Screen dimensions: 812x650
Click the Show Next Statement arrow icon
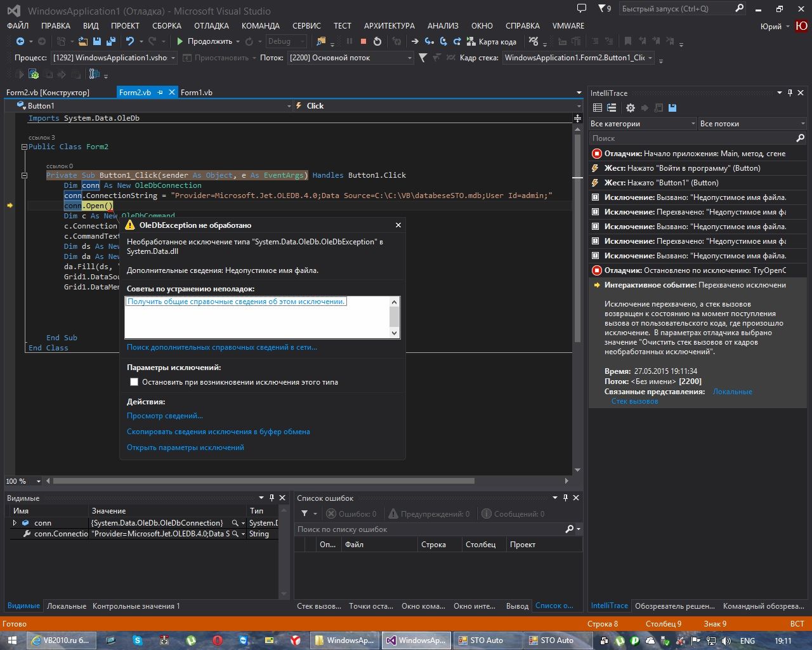[415, 41]
